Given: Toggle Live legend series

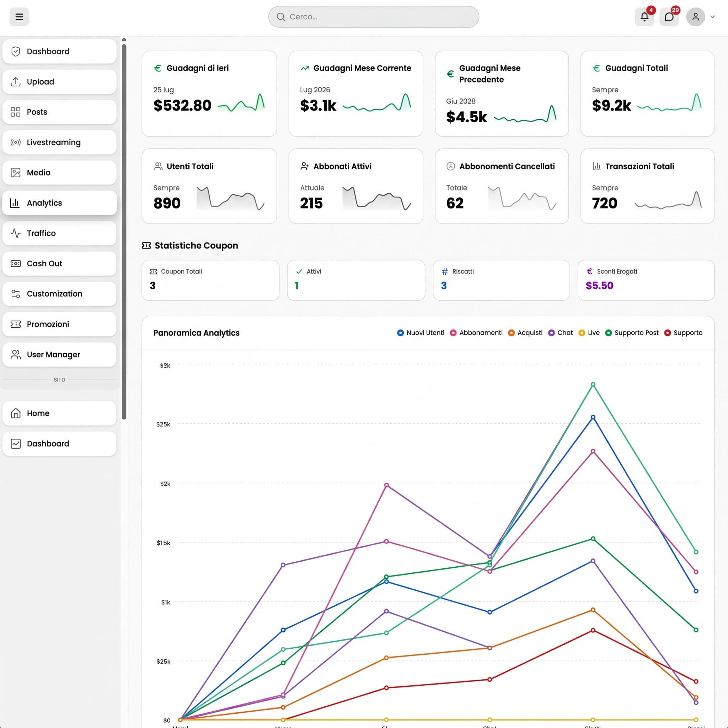Looking at the screenshot, I should [589, 333].
